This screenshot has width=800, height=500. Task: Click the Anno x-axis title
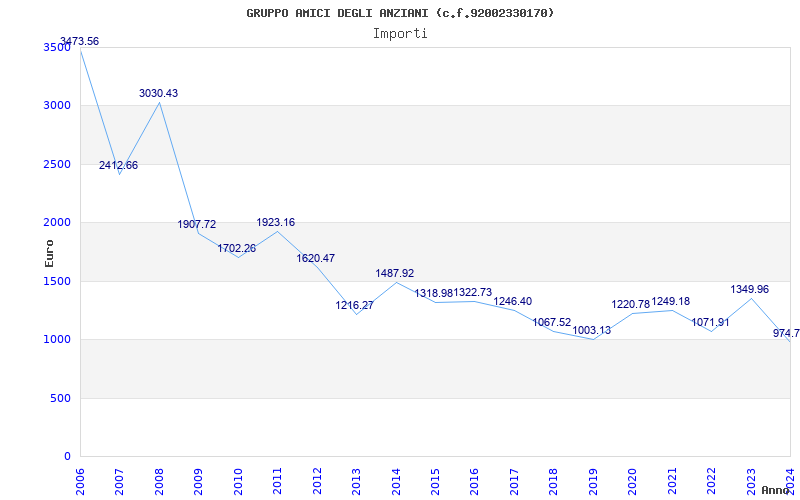coord(776,490)
